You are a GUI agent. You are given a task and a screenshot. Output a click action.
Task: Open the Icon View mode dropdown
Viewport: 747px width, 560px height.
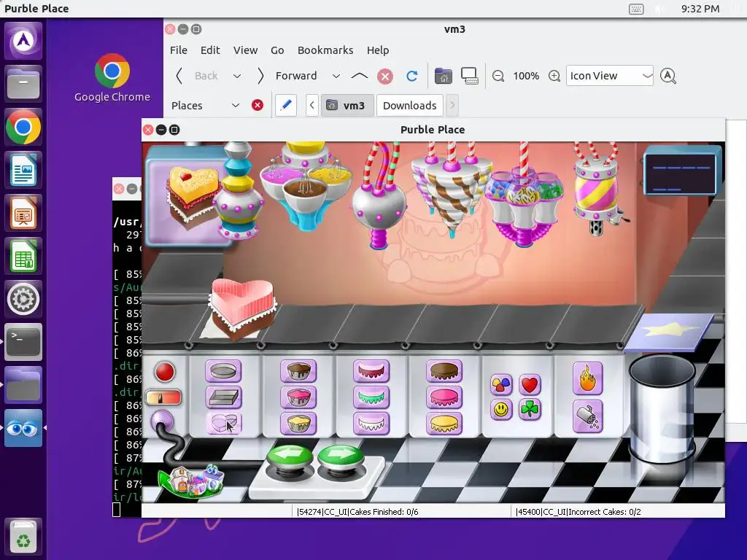(609, 76)
